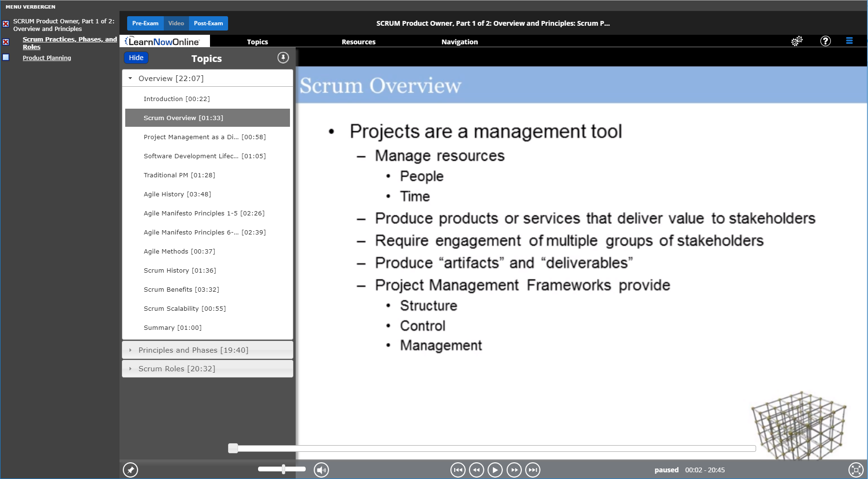Open the settings gears icon
The width and height of the screenshot is (868, 479).
(x=797, y=41)
